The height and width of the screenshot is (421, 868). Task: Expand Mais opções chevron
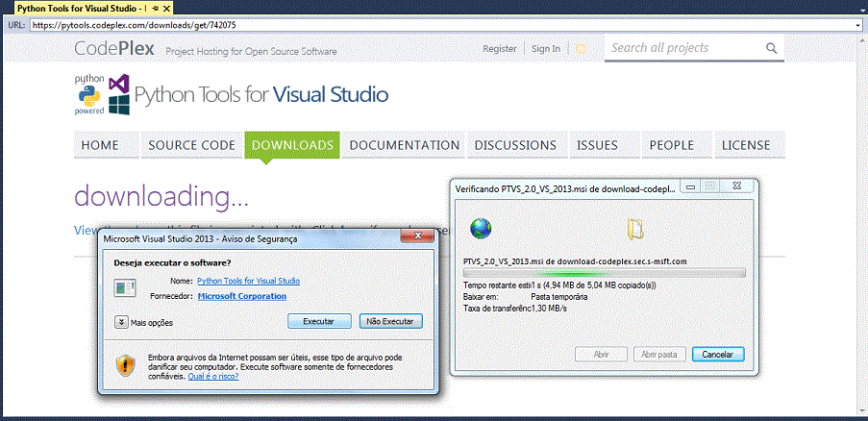[121, 321]
